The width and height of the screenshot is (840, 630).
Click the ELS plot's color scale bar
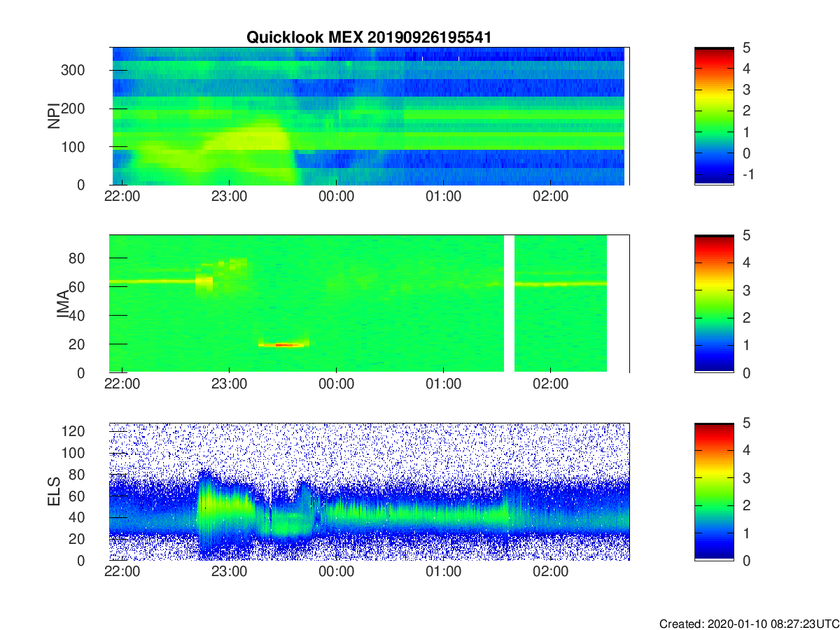(714, 491)
